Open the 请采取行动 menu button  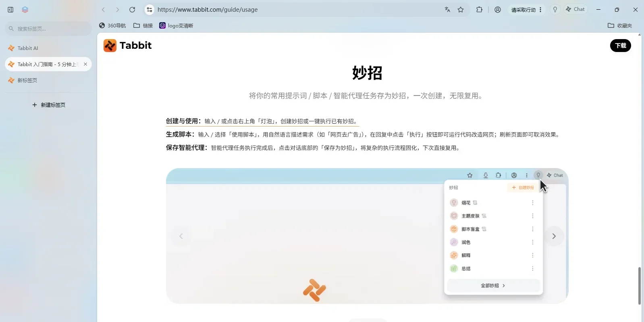coord(527,10)
